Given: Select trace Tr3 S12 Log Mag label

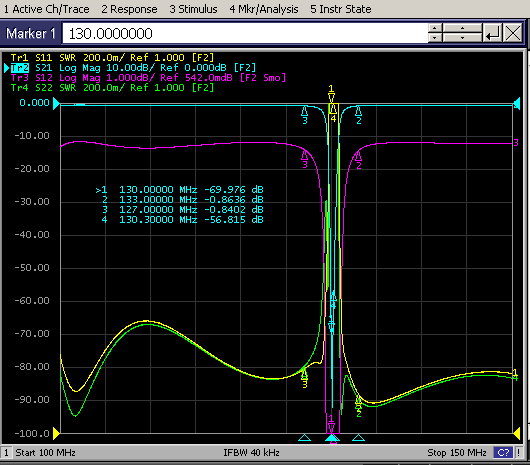Looking at the screenshot, I should coord(148,78).
